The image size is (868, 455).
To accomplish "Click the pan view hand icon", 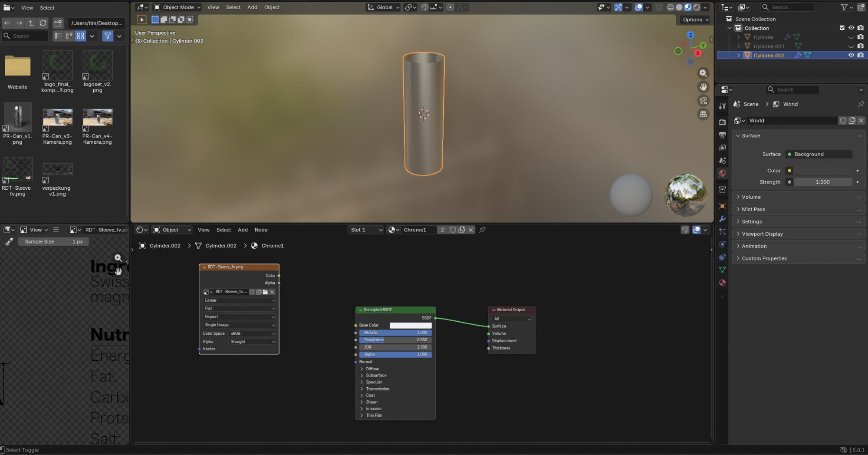I will [x=703, y=87].
